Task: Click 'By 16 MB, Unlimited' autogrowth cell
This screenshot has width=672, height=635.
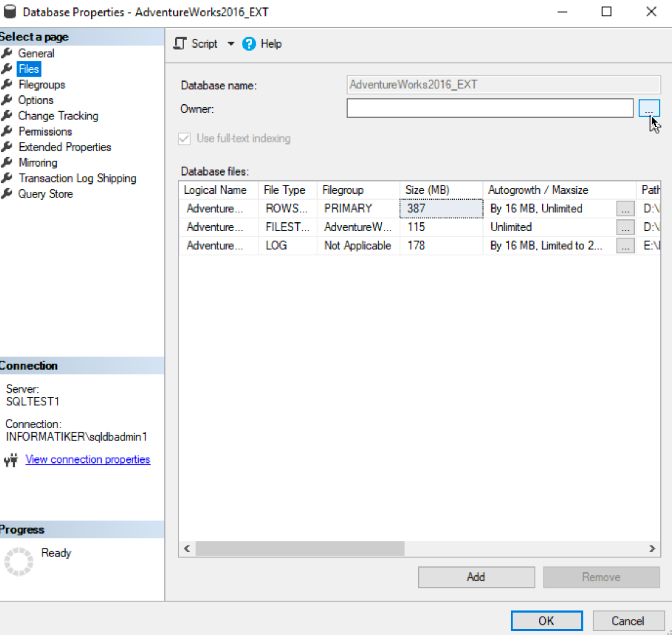Action: point(550,209)
